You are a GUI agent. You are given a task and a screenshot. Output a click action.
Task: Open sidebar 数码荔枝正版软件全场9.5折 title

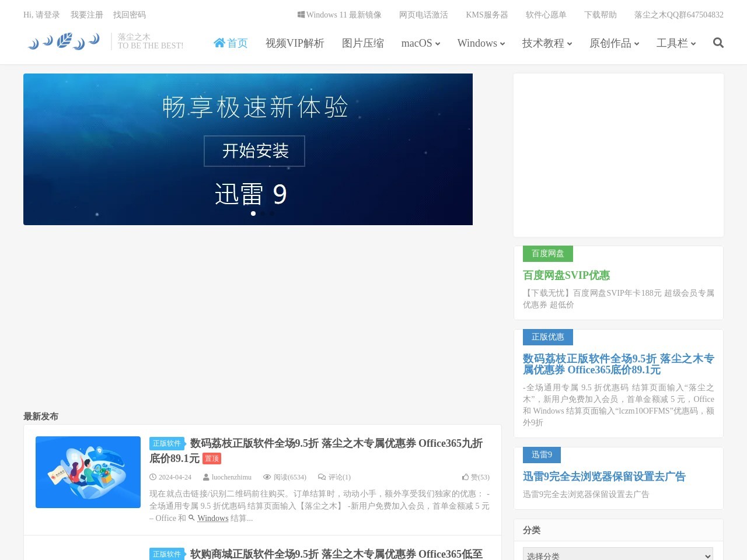(x=619, y=364)
